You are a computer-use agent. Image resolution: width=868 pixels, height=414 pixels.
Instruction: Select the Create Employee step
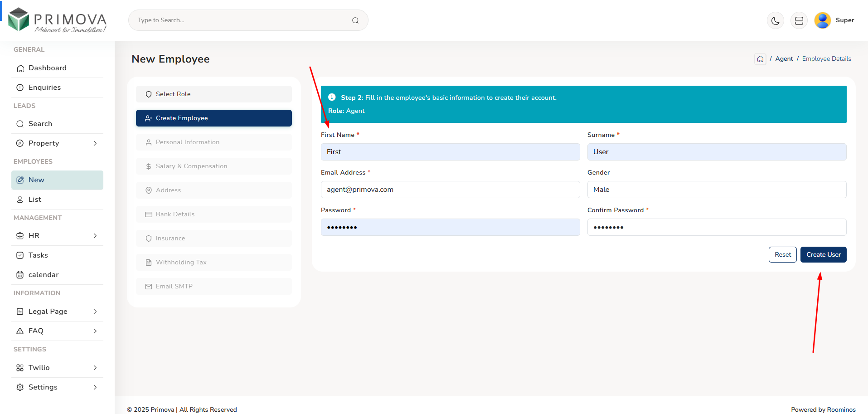coord(213,118)
